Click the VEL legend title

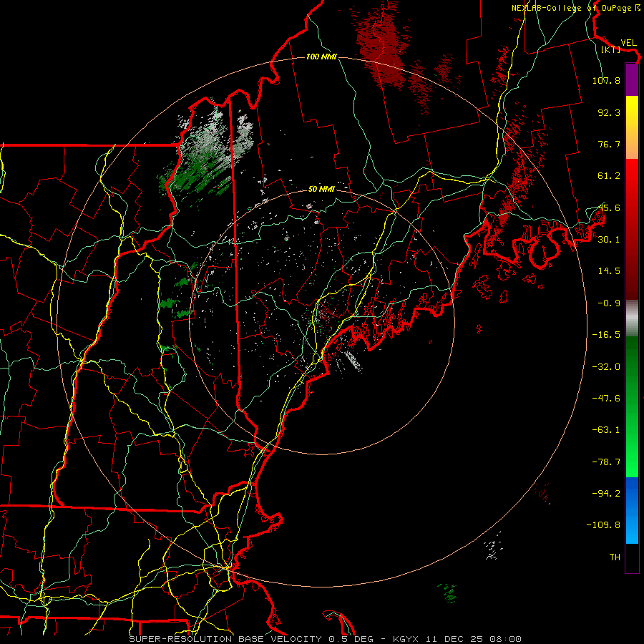coord(628,43)
